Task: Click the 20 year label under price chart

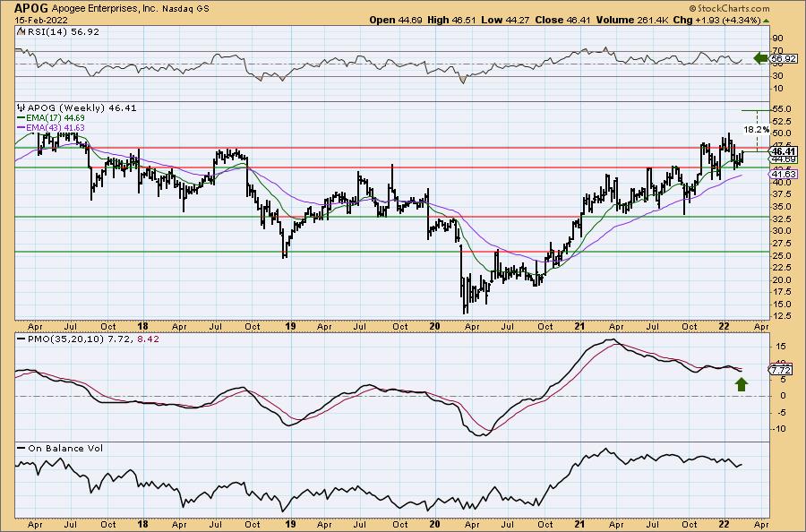Action: (435, 326)
